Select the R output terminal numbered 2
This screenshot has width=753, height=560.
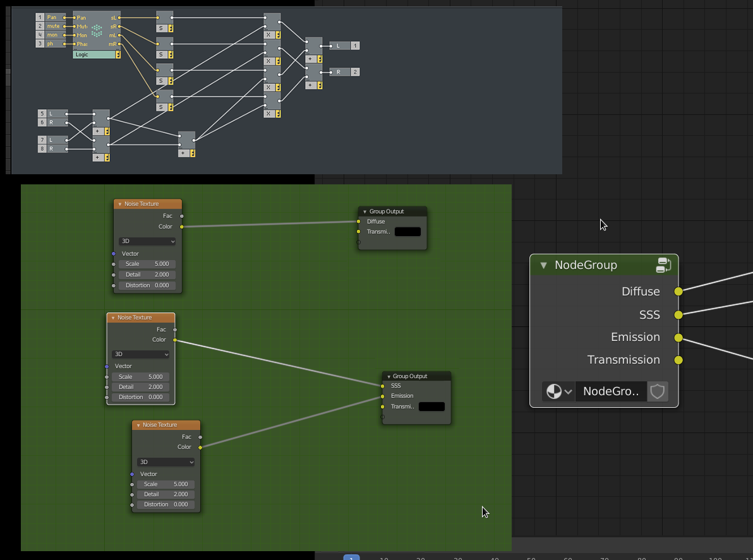(344, 72)
